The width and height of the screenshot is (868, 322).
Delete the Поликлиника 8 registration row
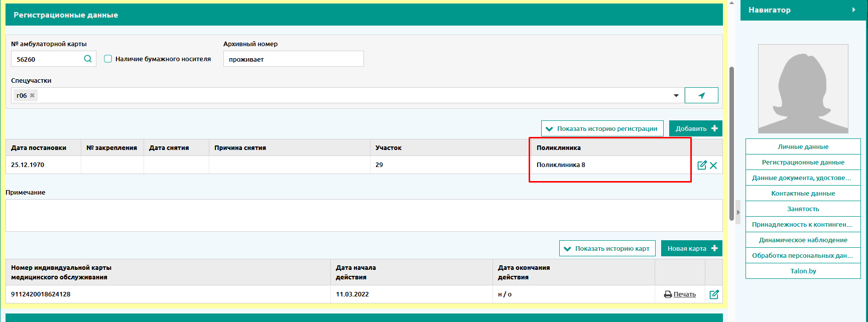pyautogui.click(x=713, y=165)
